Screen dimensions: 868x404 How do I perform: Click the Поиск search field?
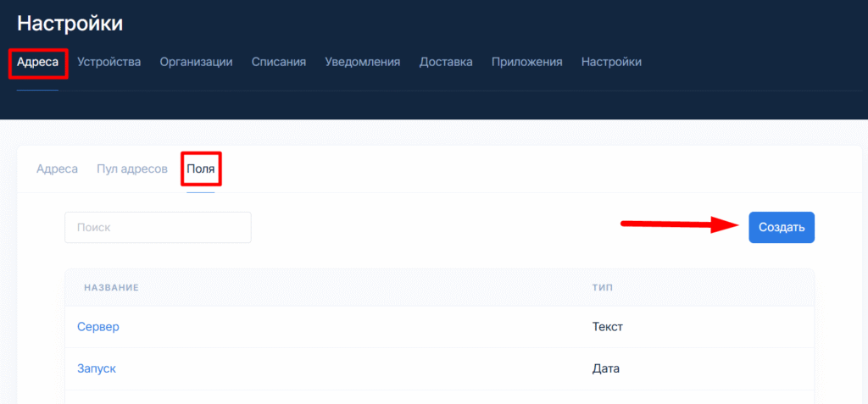pyautogui.click(x=158, y=227)
